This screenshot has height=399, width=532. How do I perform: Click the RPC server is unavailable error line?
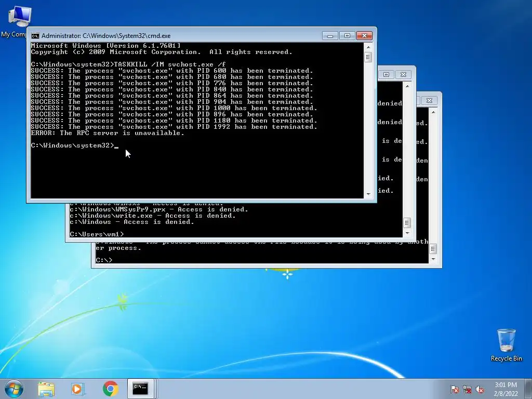(108, 133)
